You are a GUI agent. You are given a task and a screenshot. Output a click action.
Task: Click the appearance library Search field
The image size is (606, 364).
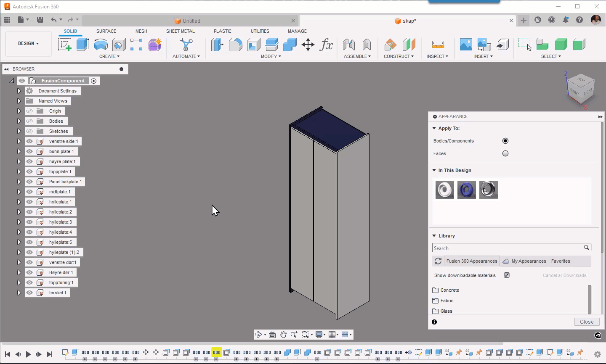(505, 248)
